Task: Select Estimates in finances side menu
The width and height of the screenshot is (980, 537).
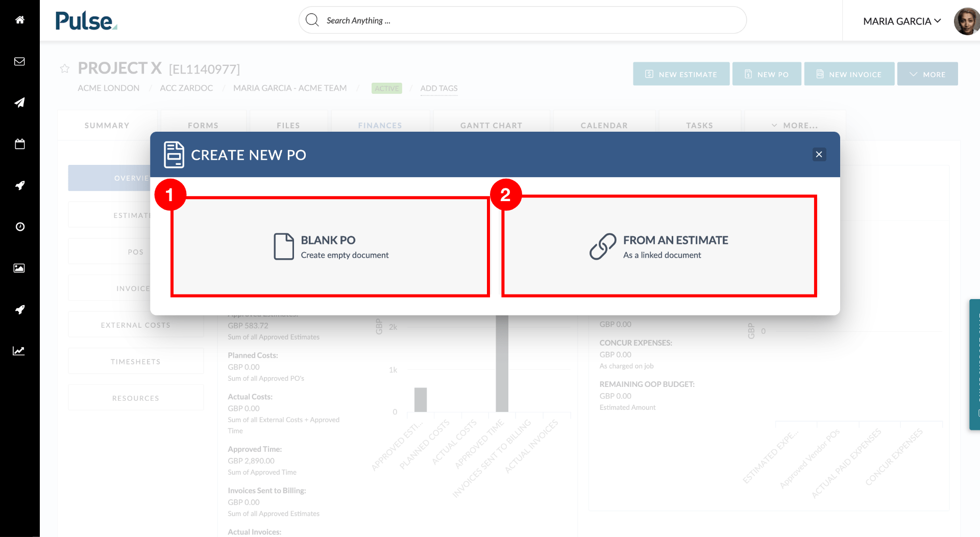Action: coord(109,215)
